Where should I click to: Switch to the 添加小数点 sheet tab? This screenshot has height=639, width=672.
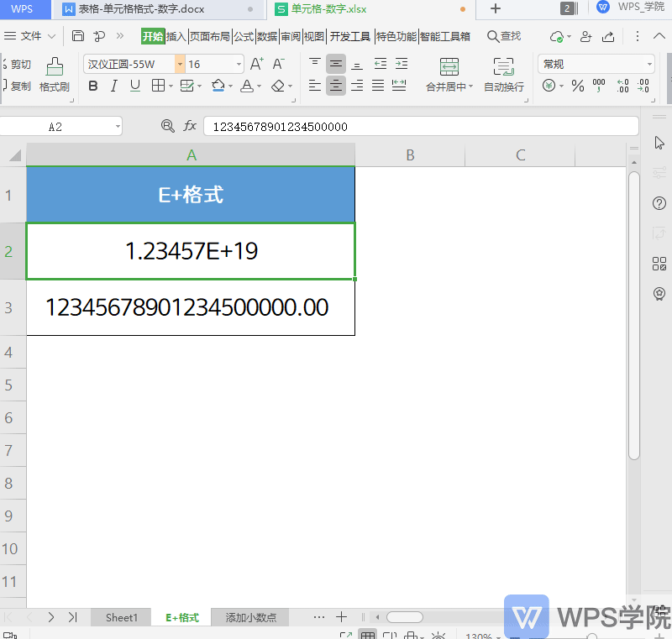tap(250, 617)
